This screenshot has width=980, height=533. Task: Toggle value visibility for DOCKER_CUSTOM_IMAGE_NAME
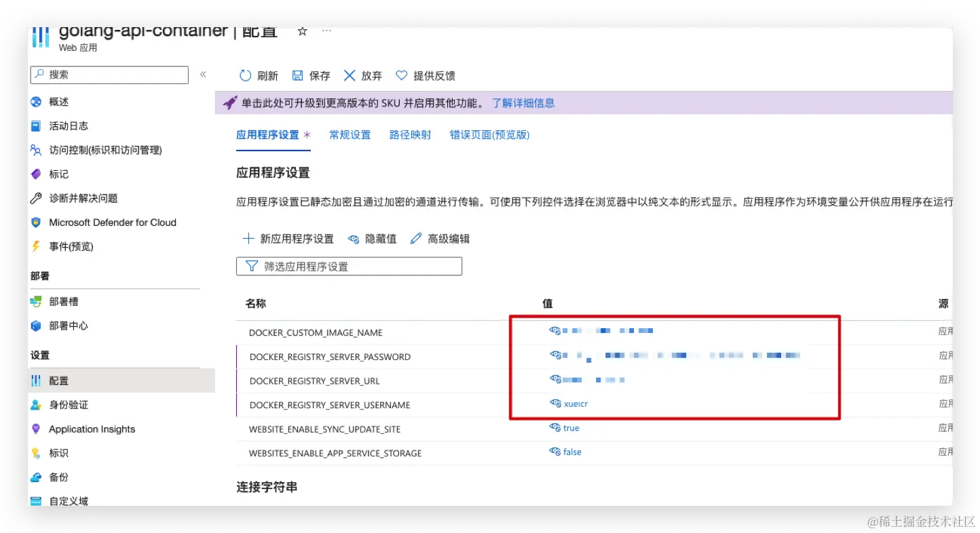555,331
